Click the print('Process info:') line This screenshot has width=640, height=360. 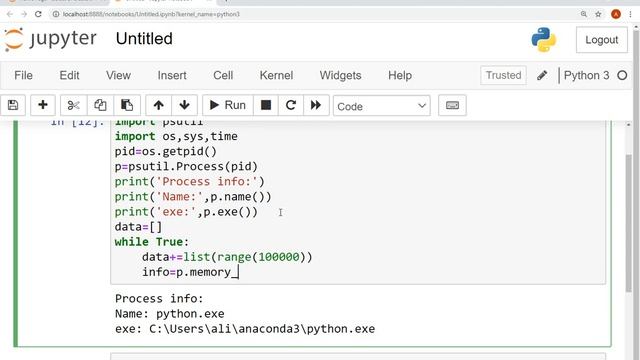point(189,182)
